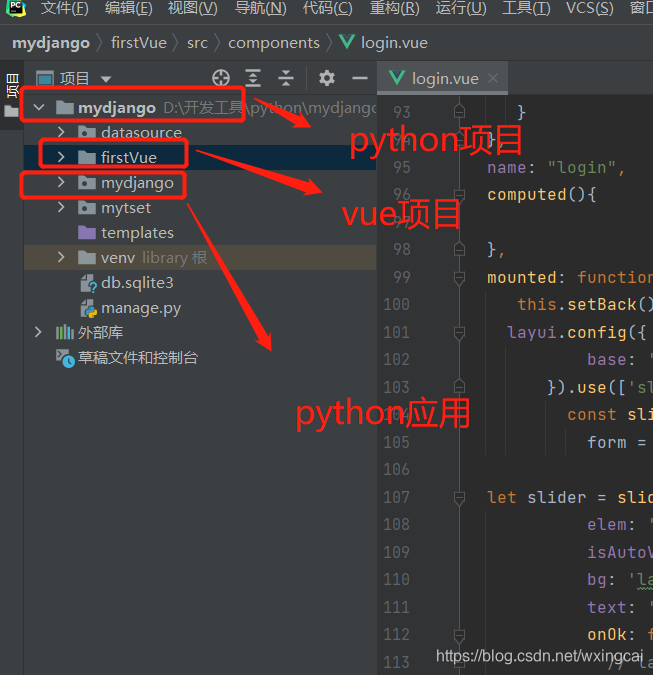
Task: Open the VCS(S) menu
Action: [x=589, y=8]
